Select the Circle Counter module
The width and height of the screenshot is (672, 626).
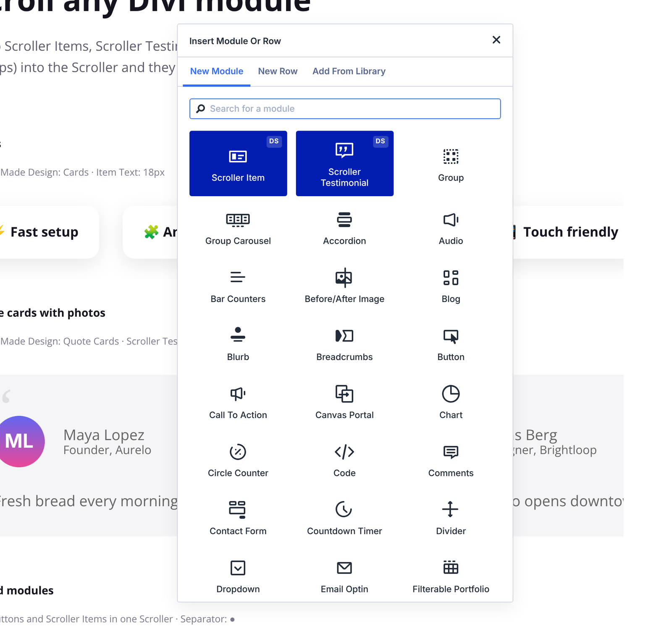click(238, 460)
